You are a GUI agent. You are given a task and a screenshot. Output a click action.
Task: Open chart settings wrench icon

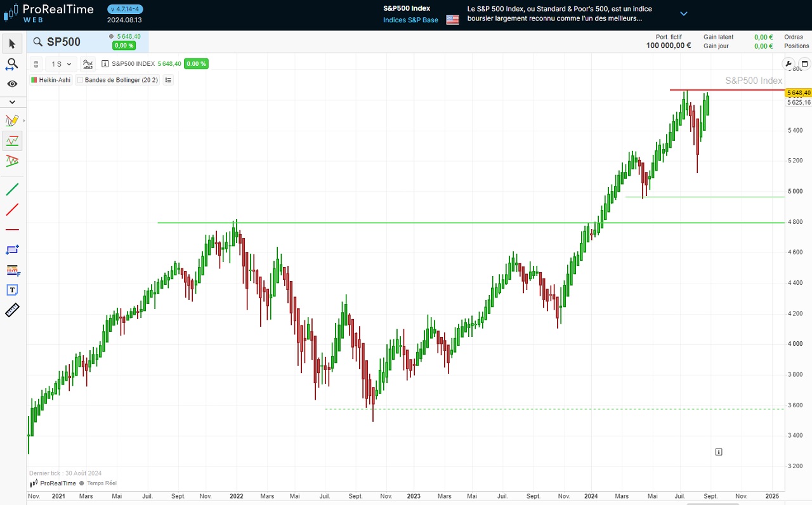point(789,63)
